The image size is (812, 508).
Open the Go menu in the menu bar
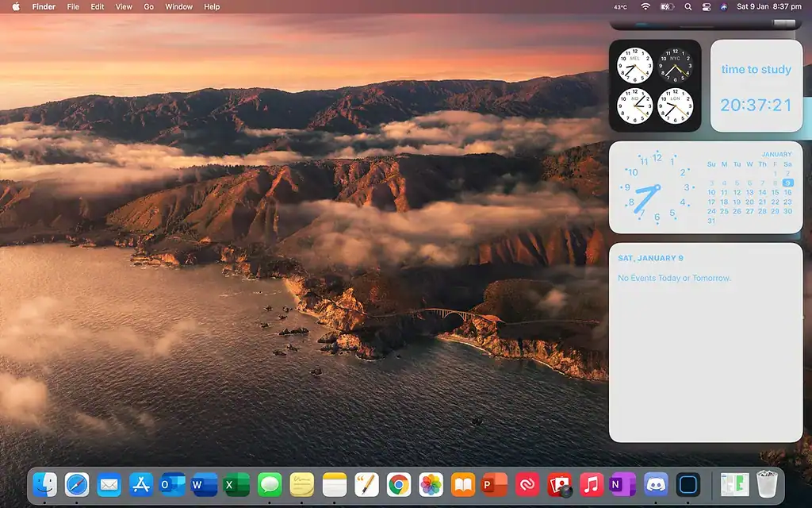pyautogui.click(x=148, y=7)
